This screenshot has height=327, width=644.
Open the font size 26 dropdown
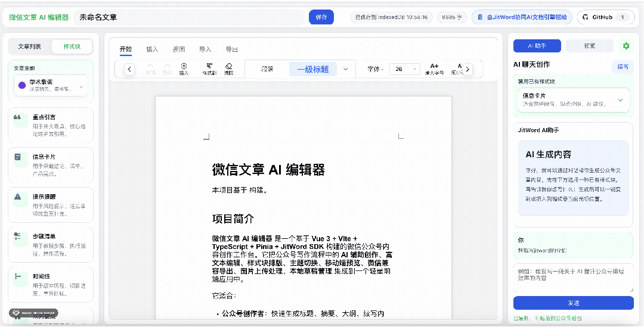[404, 69]
